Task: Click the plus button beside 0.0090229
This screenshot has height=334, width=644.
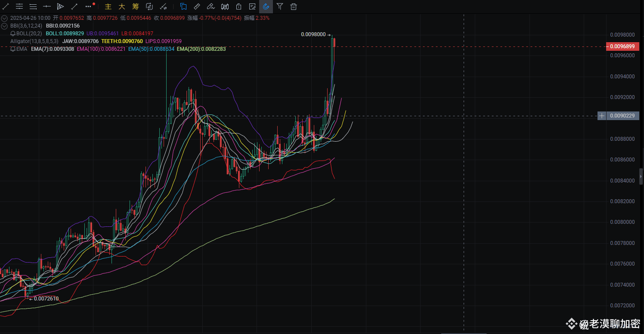Action: click(602, 116)
